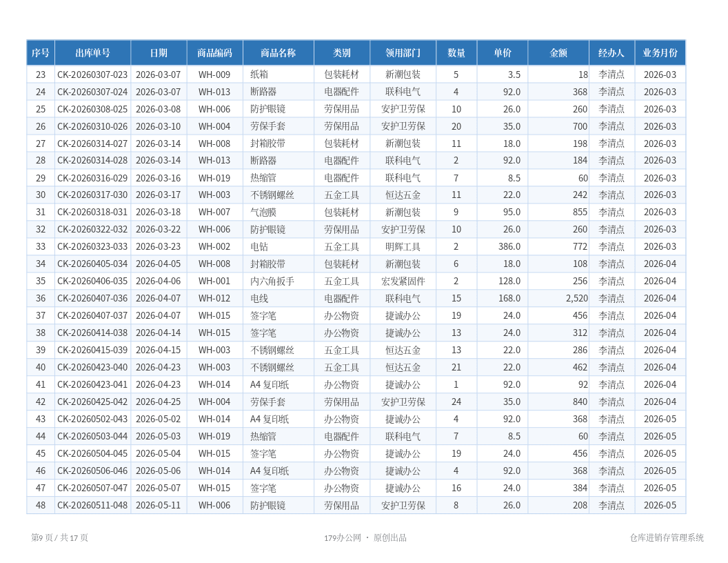Viewport: 728px width, 563px height.
Task: Click the 商品名称 header cell
Action: coord(279,53)
